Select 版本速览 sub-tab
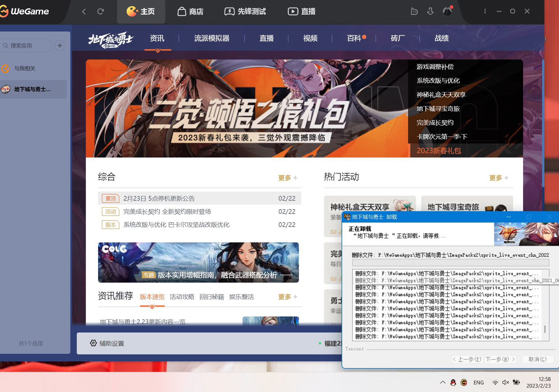 point(152,297)
